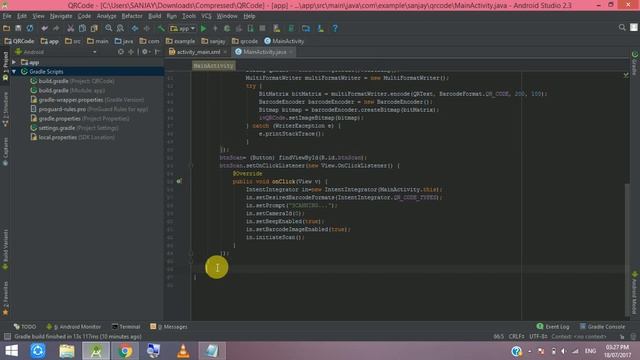Viewport: 640px width, 360px height.
Task: Open the Build menu
Action: coord(154,16)
